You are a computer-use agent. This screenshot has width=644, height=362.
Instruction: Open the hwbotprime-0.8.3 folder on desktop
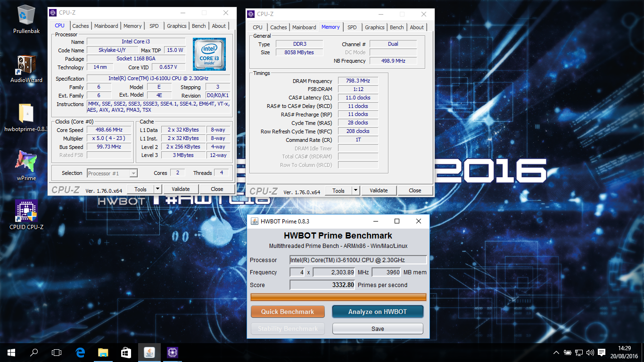(x=26, y=118)
